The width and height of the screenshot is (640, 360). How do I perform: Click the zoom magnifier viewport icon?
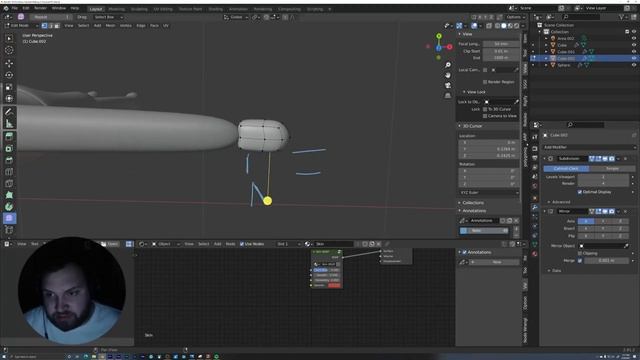tap(448, 65)
